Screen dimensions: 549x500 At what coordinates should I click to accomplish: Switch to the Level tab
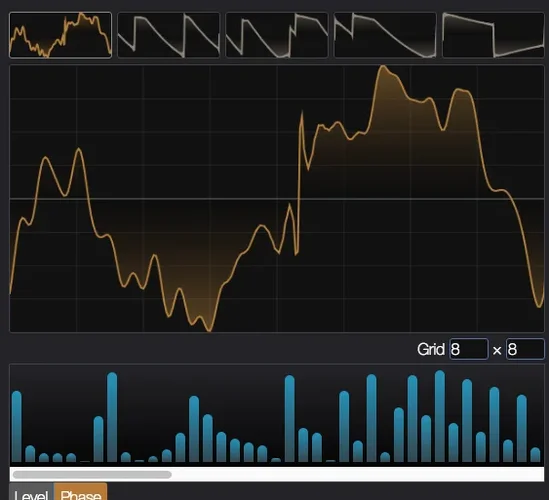pyautogui.click(x=32, y=492)
